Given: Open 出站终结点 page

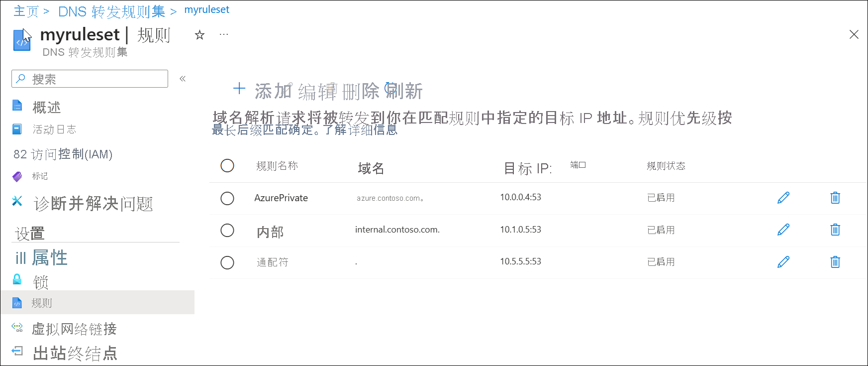Looking at the screenshot, I should coord(75,353).
